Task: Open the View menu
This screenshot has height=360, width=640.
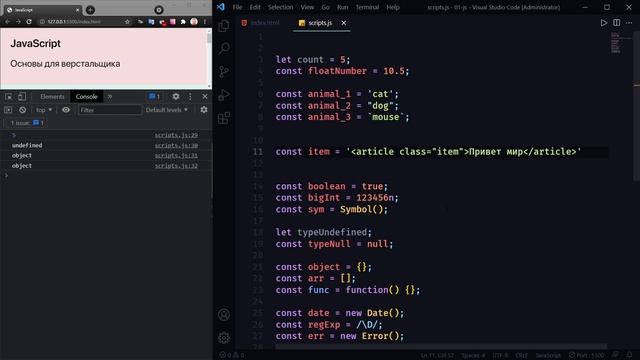Action: pyautogui.click(x=307, y=7)
